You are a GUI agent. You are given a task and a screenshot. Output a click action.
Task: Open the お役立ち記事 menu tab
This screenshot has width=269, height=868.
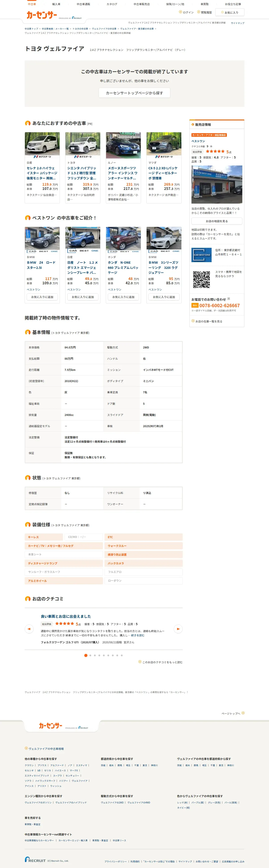click(233, 4)
